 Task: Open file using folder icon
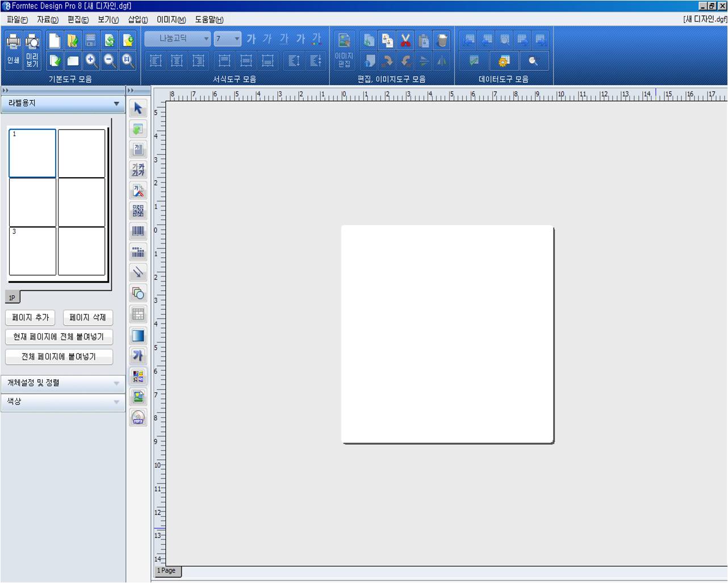click(x=73, y=40)
